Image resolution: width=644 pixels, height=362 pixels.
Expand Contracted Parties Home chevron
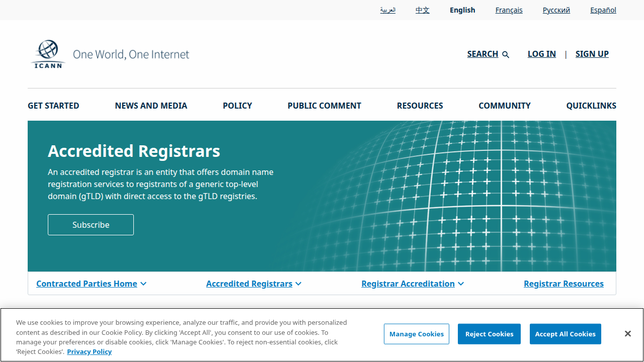pos(143,284)
